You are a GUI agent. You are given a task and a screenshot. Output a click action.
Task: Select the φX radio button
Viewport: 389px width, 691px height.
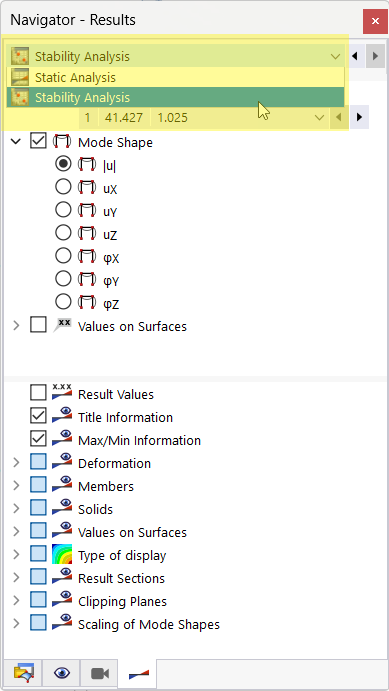tap(63, 256)
